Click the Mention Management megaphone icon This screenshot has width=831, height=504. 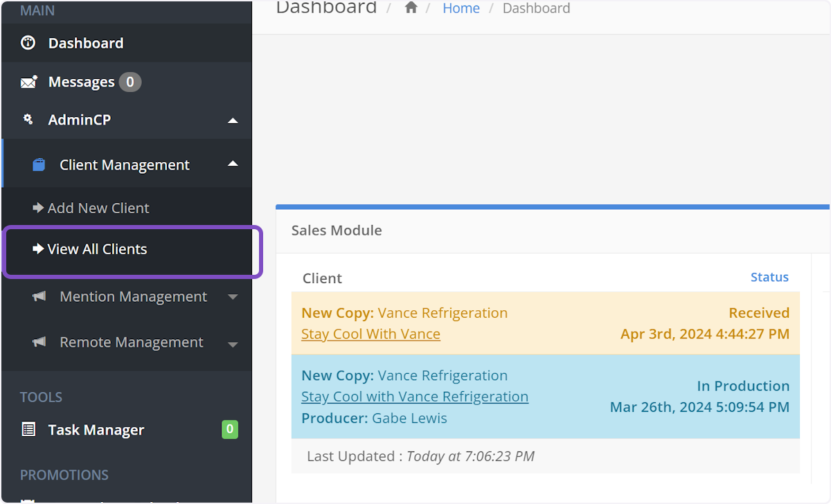pyautogui.click(x=39, y=296)
